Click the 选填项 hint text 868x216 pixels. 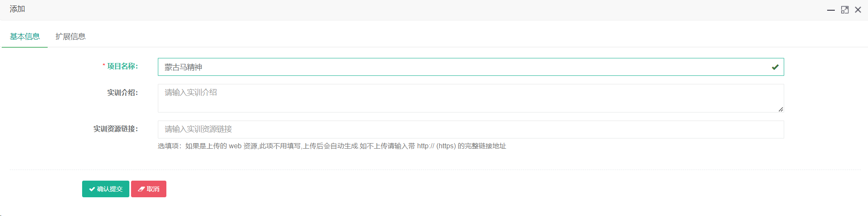(x=332, y=146)
